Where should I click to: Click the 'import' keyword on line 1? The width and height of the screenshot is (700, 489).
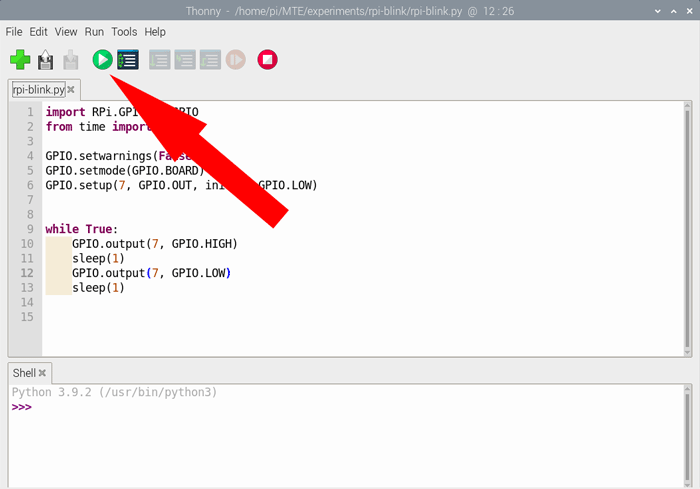tap(65, 112)
